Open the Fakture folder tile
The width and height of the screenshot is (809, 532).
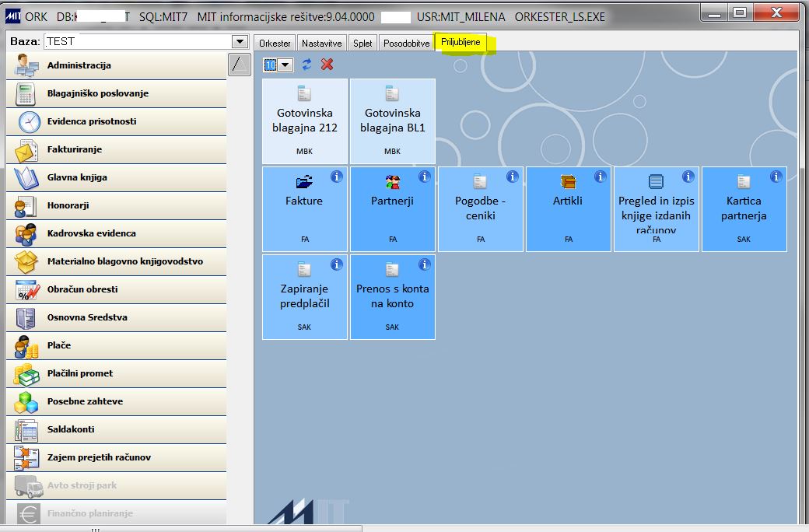pyautogui.click(x=305, y=209)
